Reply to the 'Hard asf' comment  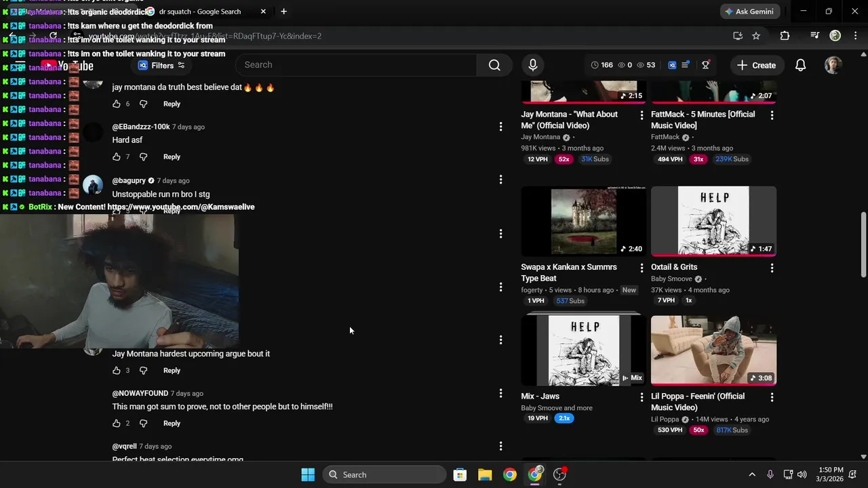tap(172, 157)
